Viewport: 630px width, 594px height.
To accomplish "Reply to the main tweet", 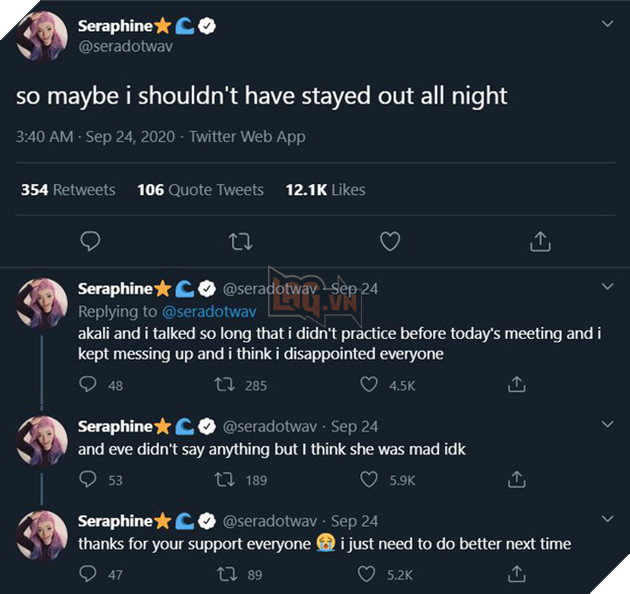I will pyautogui.click(x=90, y=241).
